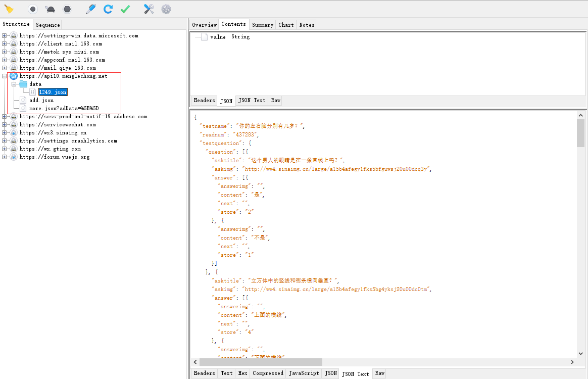Collapse the api10.menglechong.net host node
The width and height of the screenshot is (588, 379).
[x=5, y=76]
